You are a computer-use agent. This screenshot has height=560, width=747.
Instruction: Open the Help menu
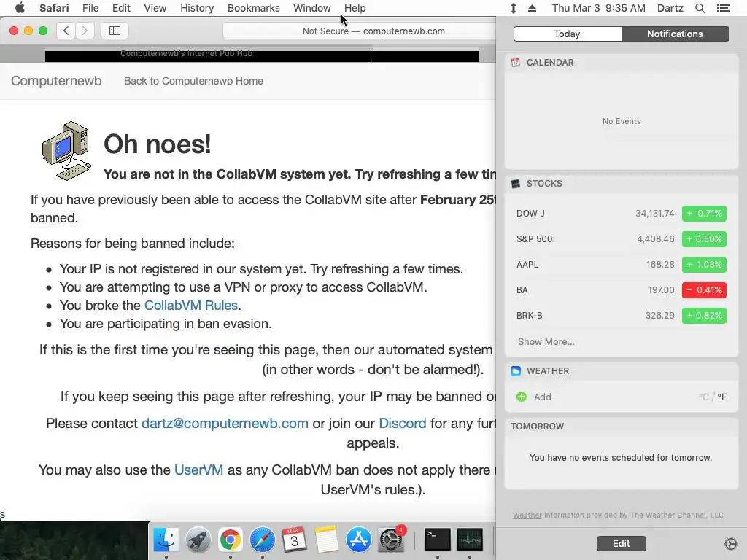click(355, 8)
